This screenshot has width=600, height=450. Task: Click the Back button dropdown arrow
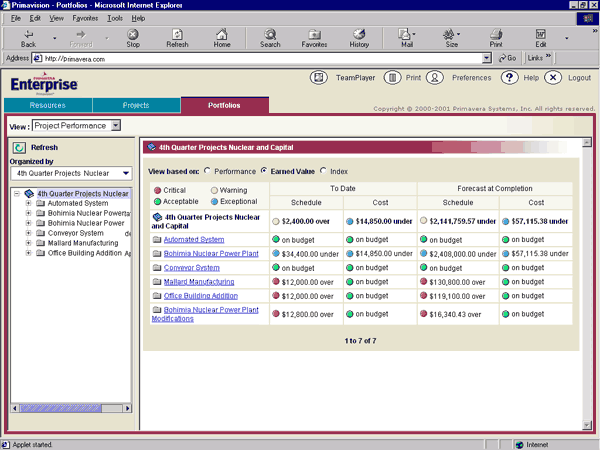click(54, 38)
